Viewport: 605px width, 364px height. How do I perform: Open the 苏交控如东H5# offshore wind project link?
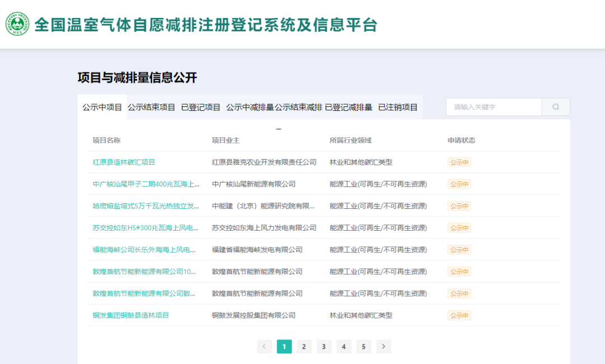pyautogui.click(x=146, y=228)
